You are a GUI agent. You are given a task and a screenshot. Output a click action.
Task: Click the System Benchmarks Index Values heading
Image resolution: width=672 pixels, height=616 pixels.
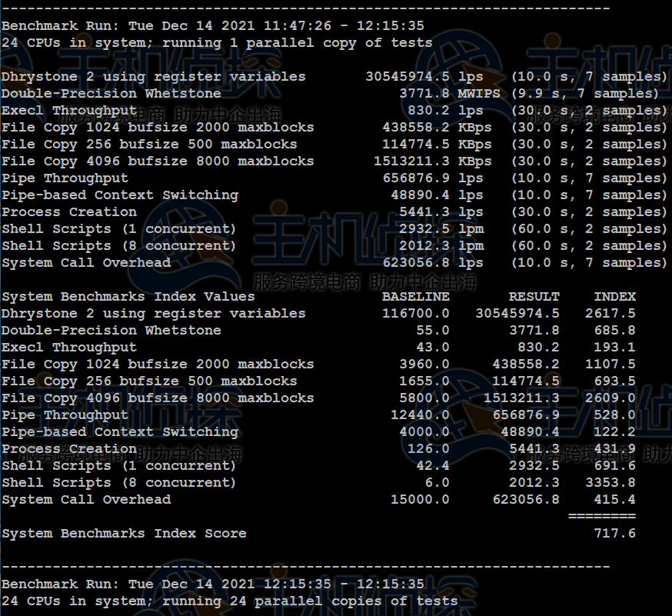pyautogui.click(x=128, y=296)
